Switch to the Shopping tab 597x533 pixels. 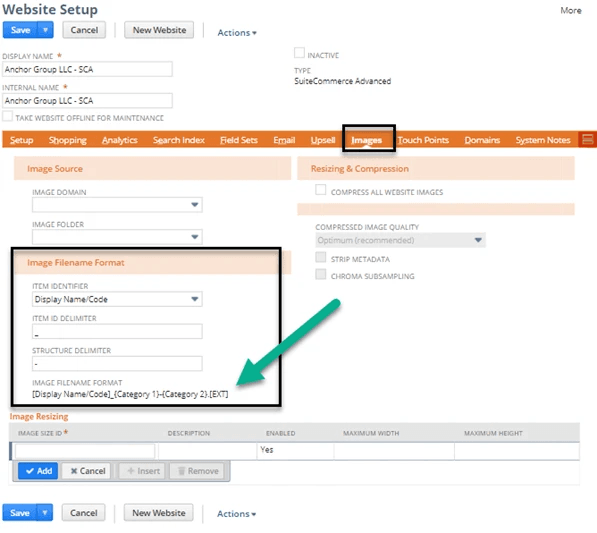(x=68, y=140)
